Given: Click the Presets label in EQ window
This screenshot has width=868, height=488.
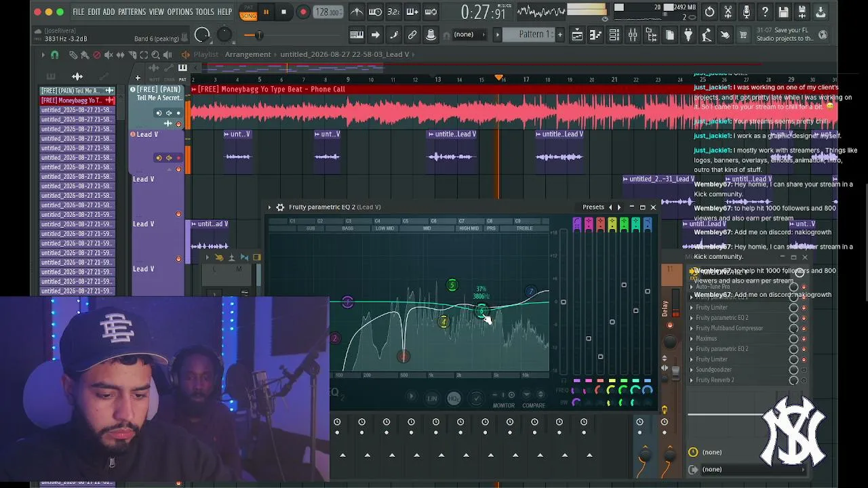Looking at the screenshot, I should tap(593, 207).
